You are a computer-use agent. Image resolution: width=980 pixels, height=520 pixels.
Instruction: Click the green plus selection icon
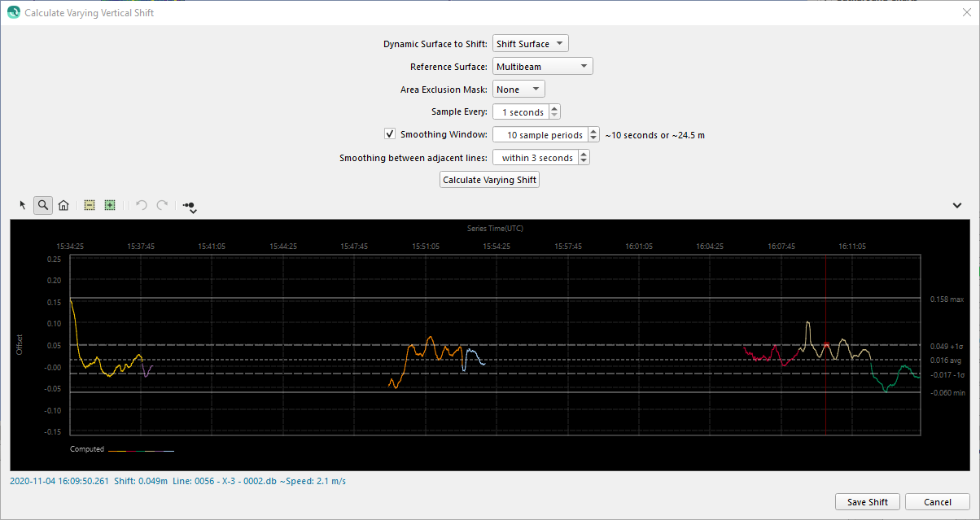click(110, 206)
